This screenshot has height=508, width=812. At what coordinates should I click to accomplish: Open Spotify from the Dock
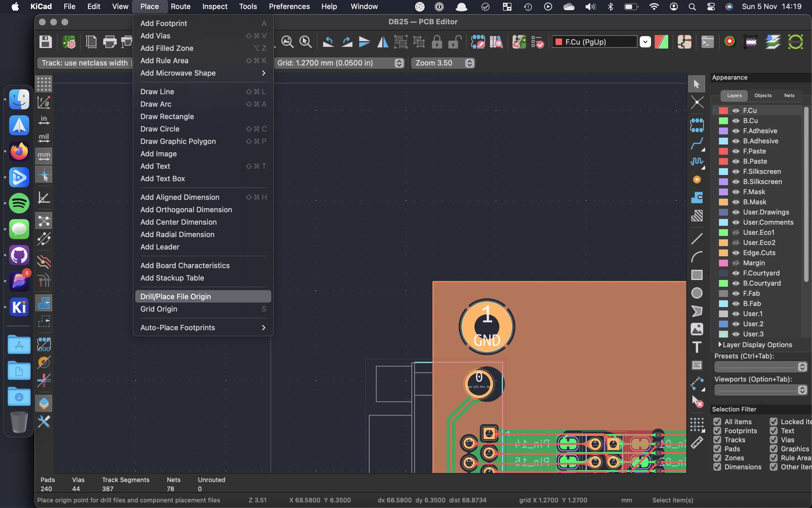19,203
